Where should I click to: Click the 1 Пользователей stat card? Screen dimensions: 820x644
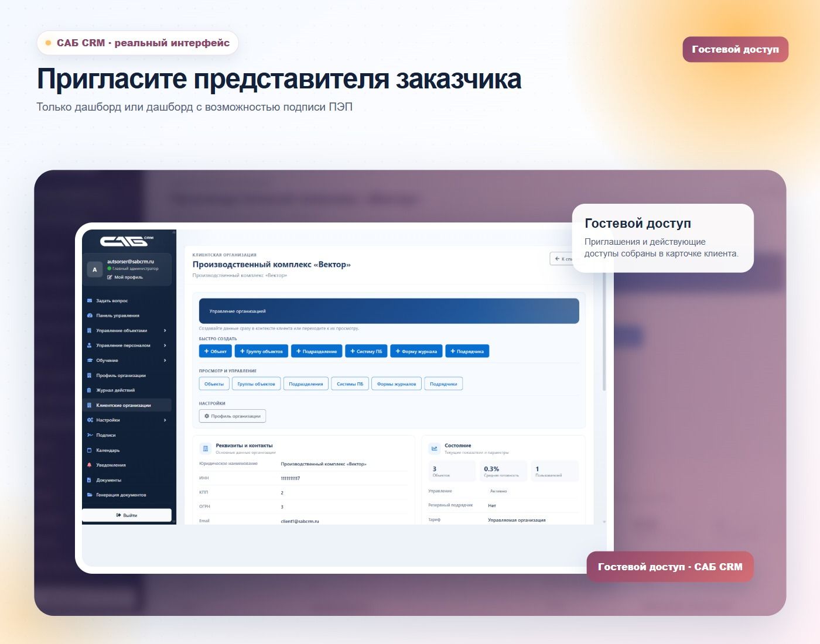point(554,471)
